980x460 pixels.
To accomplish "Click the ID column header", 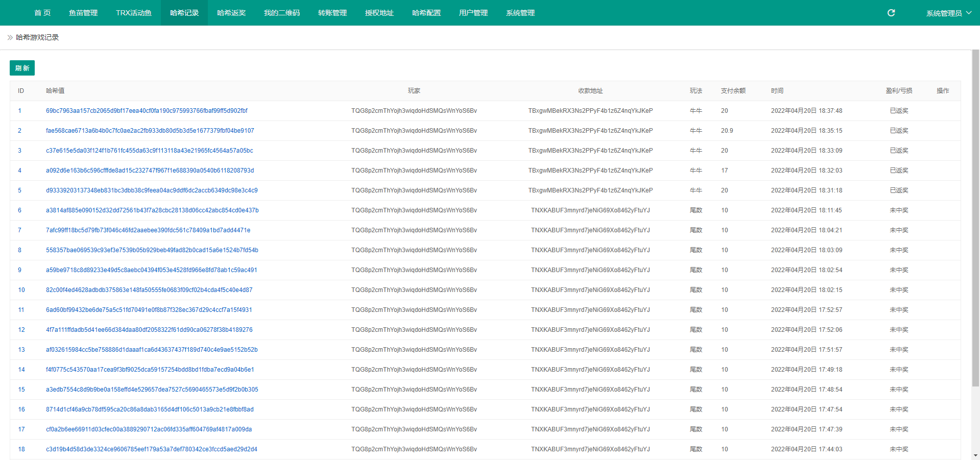I will pyautogui.click(x=21, y=91).
